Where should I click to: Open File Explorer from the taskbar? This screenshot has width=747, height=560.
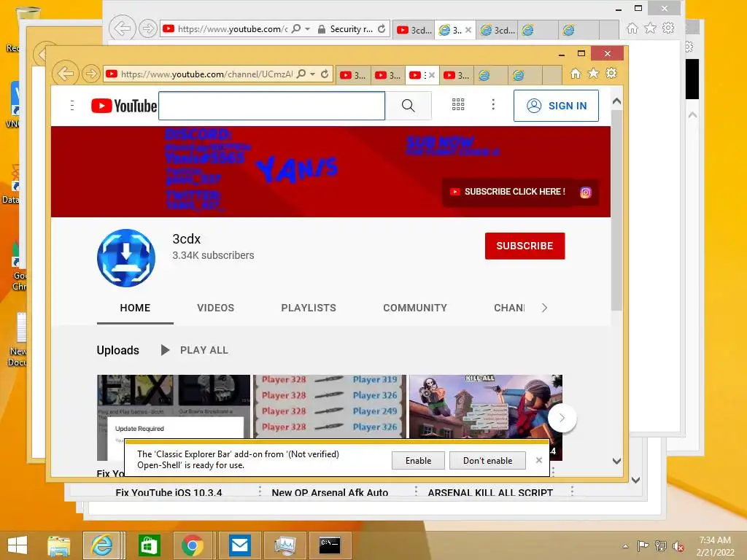(58, 545)
